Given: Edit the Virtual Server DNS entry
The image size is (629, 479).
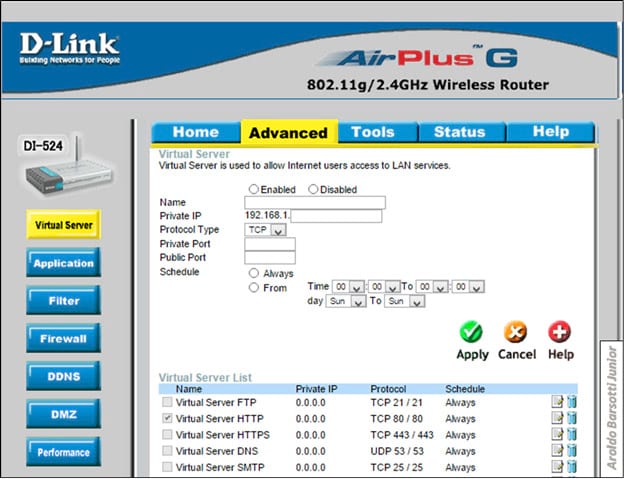Looking at the screenshot, I should (x=557, y=451).
